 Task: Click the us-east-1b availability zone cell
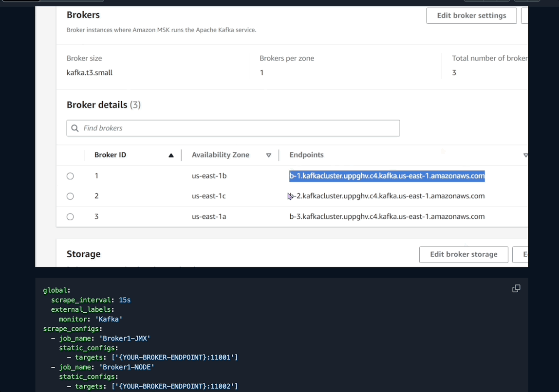pyautogui.click(x=209, y=176)
